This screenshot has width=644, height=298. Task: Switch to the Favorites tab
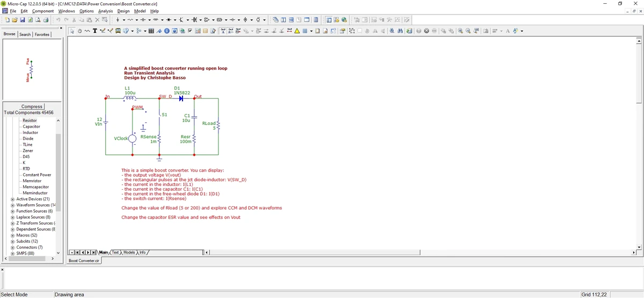42,34
